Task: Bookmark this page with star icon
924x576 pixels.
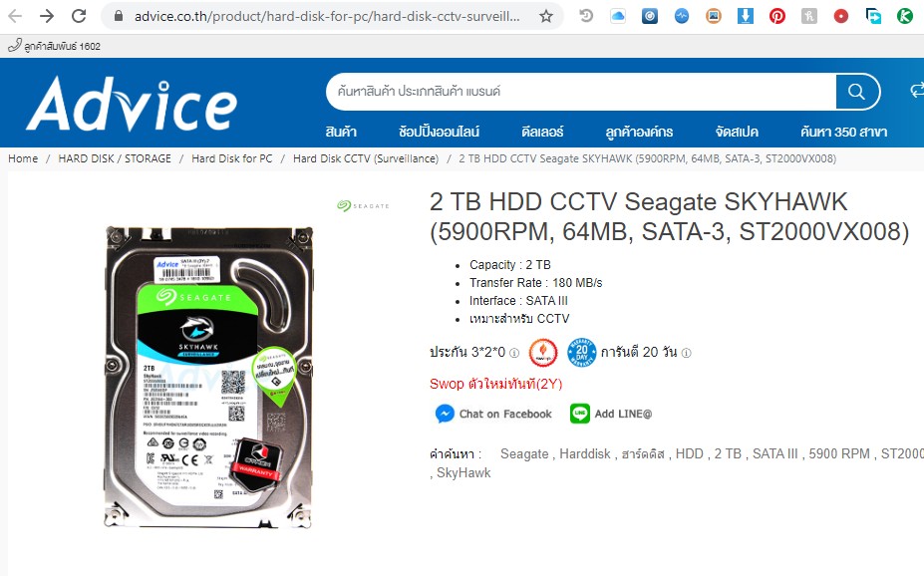Action: pyautogui.click(x=546, y=16)
